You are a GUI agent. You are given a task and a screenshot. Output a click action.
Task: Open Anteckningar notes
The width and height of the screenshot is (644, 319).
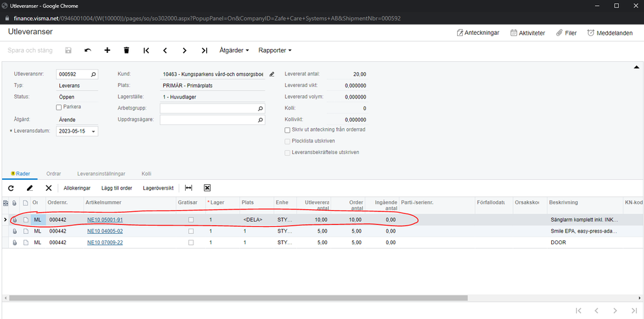point(478,33)
